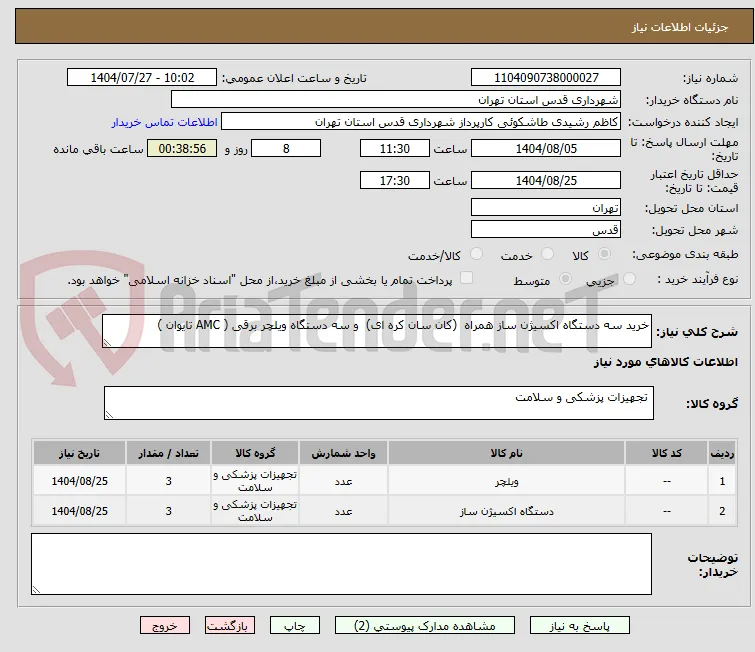Click the request creator name field
Screen dimensions: 755x652
pos(421,122)
